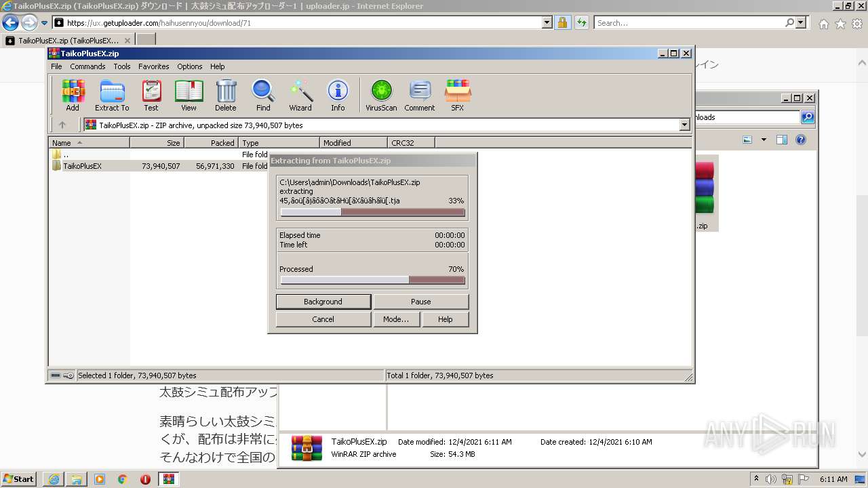Viewport: 868px width, 488px height.
Task: Open browser tools gear icon
Action: pyautogui.click(x=857, y=24)
